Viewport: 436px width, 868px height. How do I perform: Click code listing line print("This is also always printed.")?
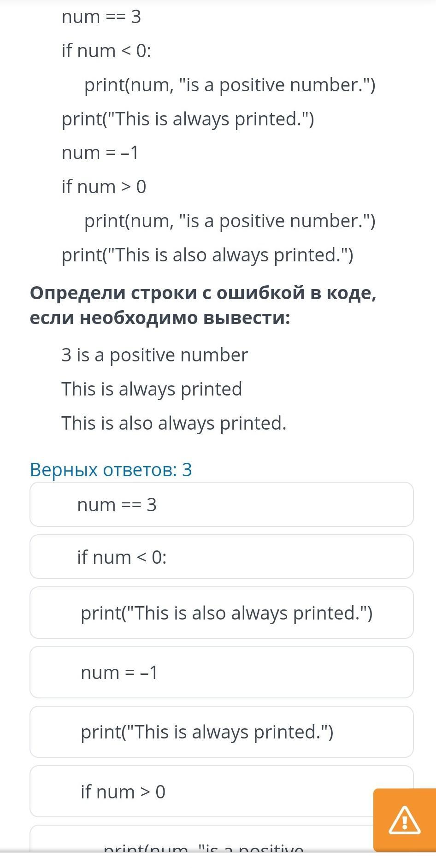point(207,255)
